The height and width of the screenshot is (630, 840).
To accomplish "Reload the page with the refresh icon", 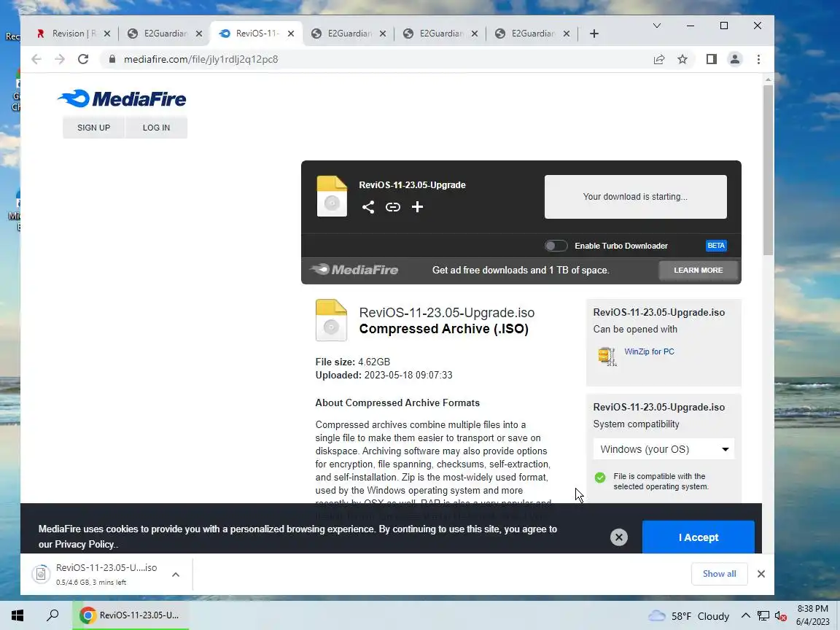I will [83, 59].
